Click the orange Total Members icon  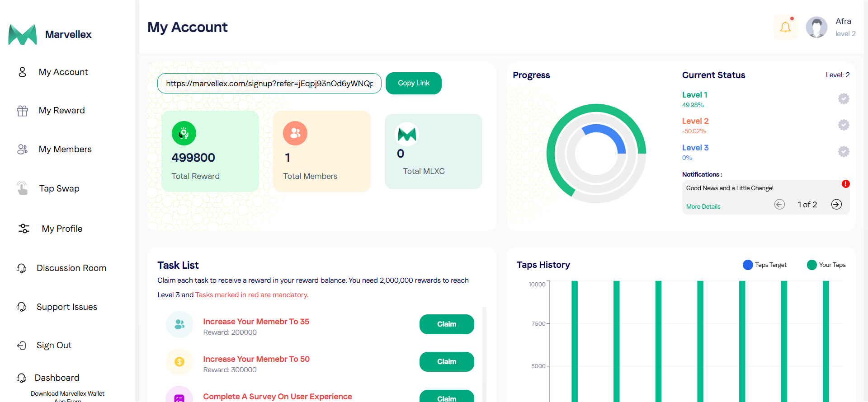[295, 133]
